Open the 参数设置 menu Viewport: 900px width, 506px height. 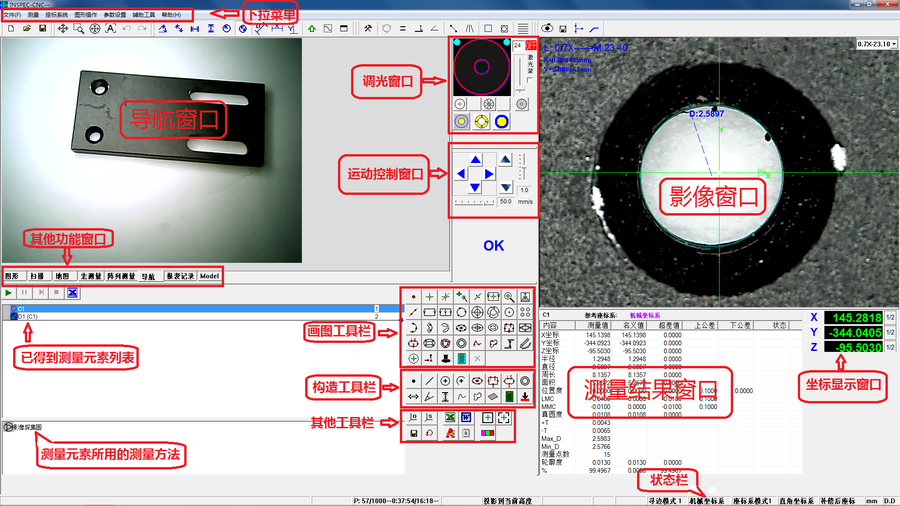point(115,15)
